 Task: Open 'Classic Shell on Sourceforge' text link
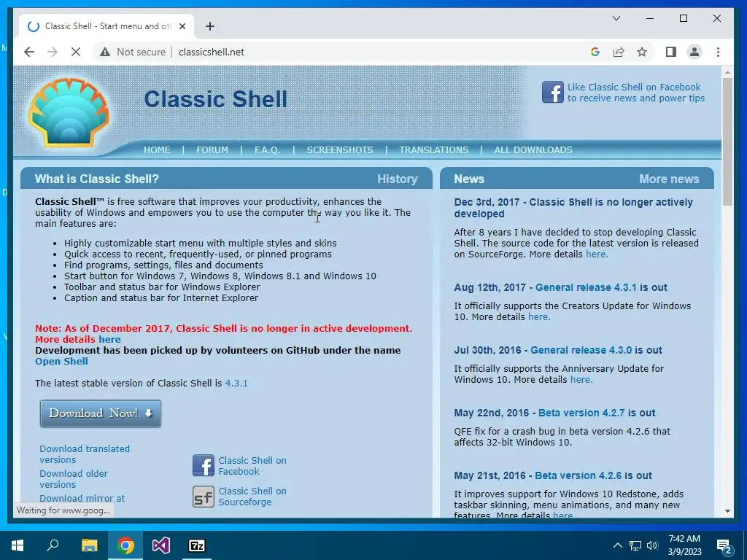pos(252,496)
